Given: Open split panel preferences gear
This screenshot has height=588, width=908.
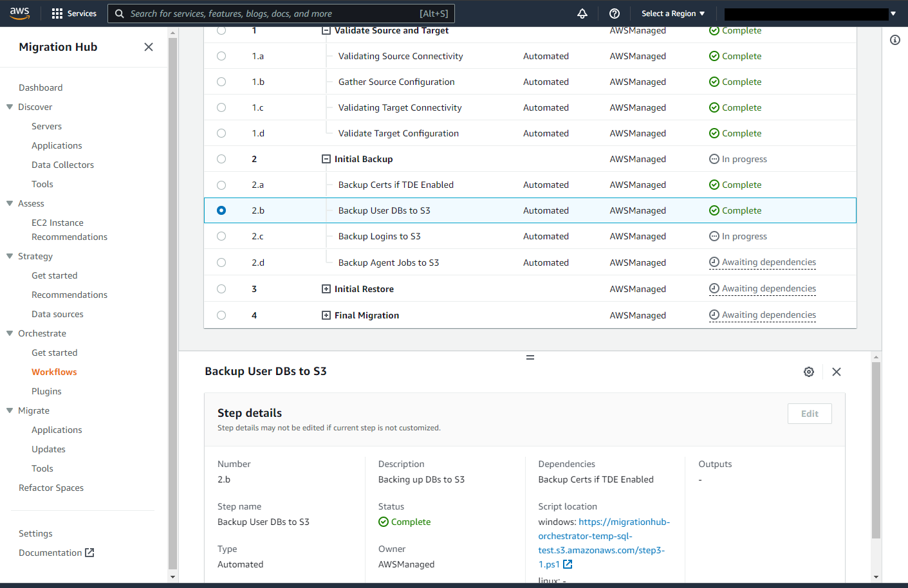Looking at the screenshot, I should coord(809,372).
